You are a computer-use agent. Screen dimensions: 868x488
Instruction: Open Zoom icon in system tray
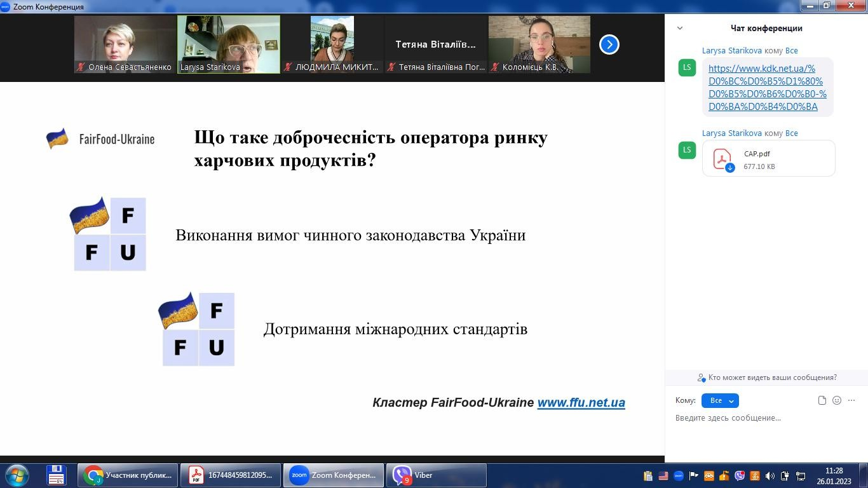pos(679,475)
